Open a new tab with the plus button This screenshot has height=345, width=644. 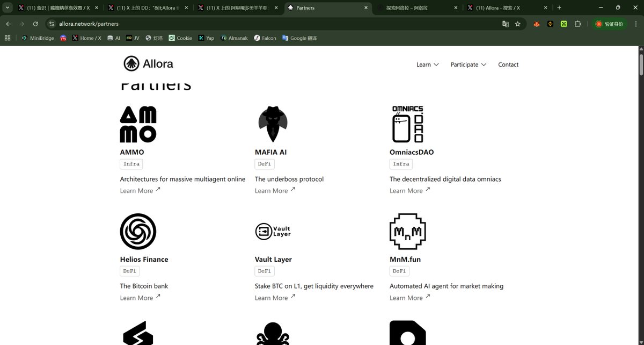(559, 8)
